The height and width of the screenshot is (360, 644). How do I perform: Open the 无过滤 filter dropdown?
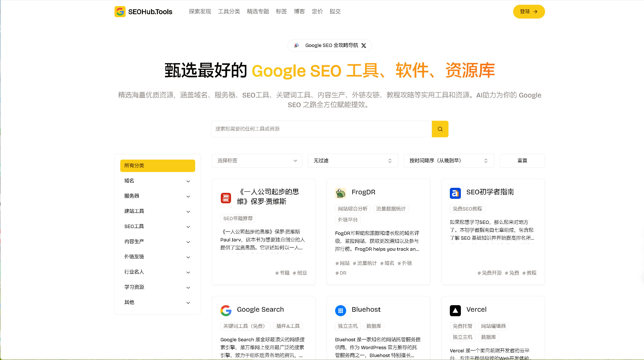point(353,161)
